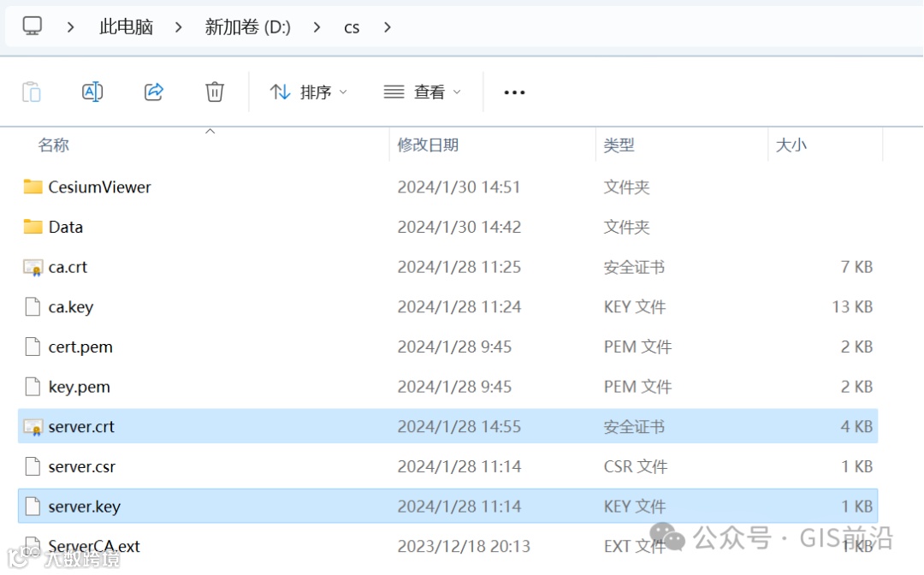The height and width of the screenshot is (575, 924).
Task: Select the Data folder icon
Action: pyautogui.click(x=33, y=227)
